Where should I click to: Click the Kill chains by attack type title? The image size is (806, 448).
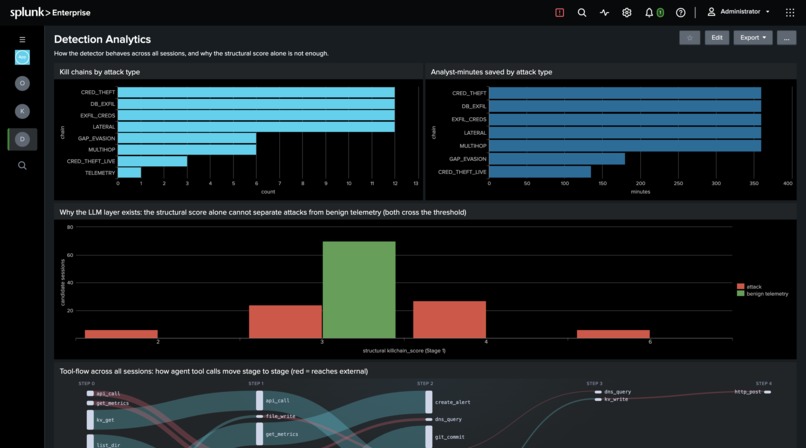pyautogui.click(x=100, y=72)
